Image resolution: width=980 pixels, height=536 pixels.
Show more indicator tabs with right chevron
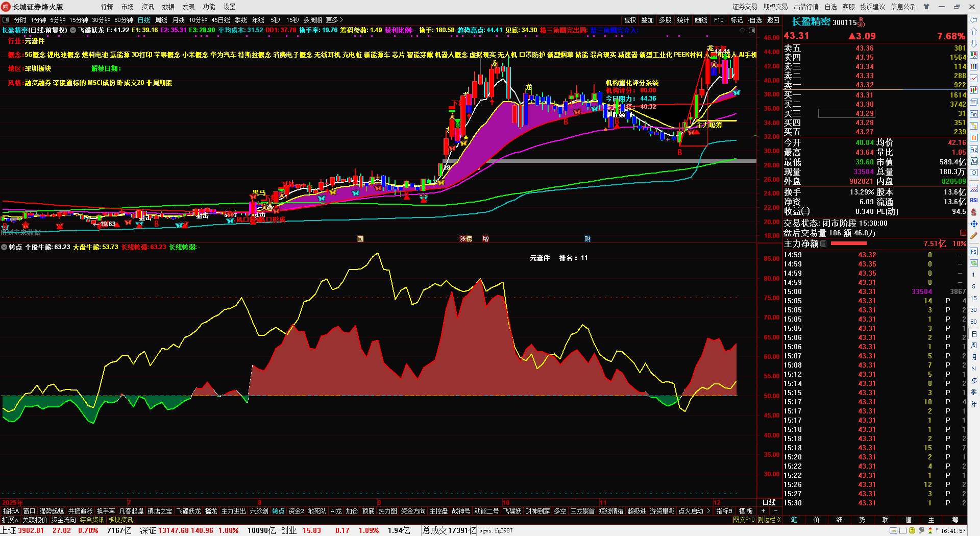click(x=708, y=511)
